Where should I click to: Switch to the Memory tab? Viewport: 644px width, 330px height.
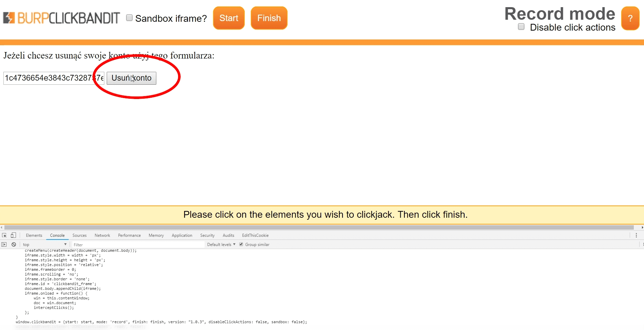(x=156, y=235)
